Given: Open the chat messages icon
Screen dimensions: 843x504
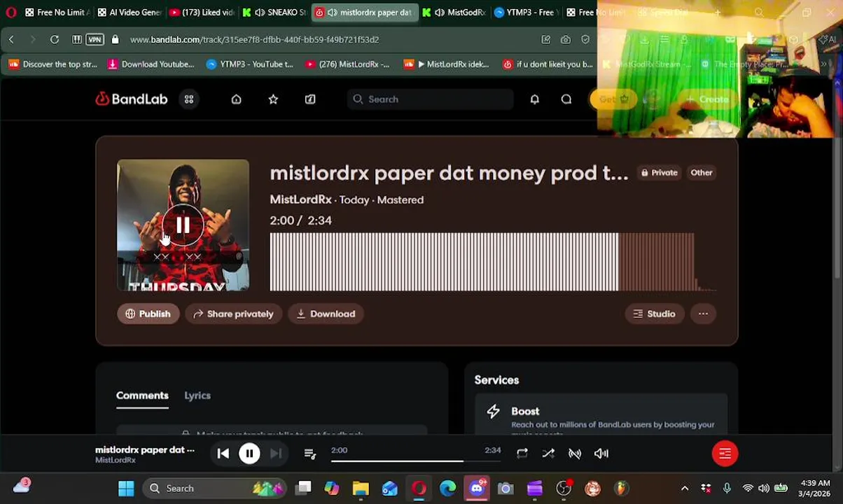Looking at the screenshot, I should [566, 99].
